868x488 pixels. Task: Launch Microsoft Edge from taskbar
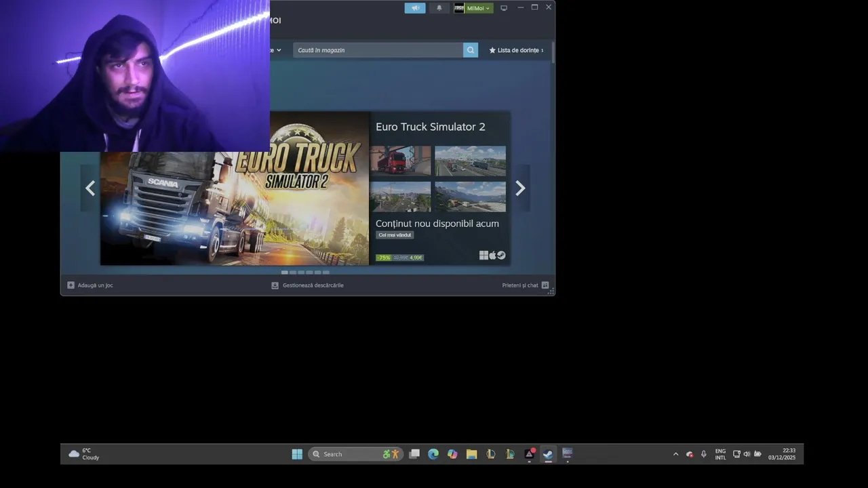433,454
